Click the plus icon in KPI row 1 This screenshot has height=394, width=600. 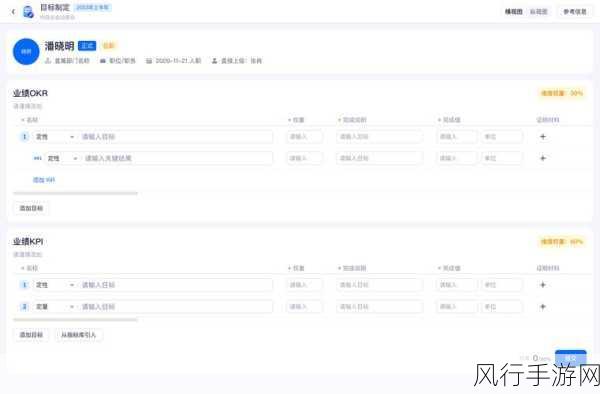point(543,285)
